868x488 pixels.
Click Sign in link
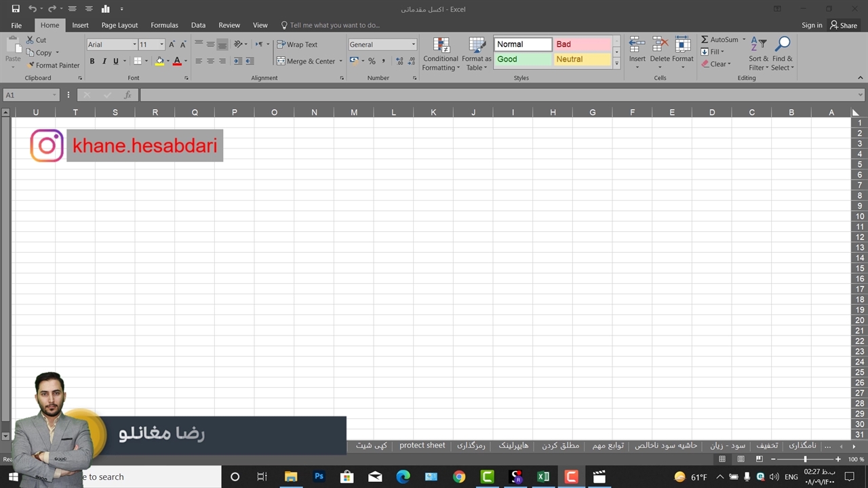point(811,25)
